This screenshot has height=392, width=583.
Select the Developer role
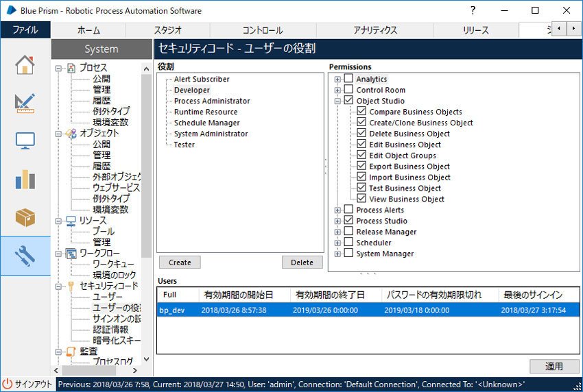(x=192, y=90)
